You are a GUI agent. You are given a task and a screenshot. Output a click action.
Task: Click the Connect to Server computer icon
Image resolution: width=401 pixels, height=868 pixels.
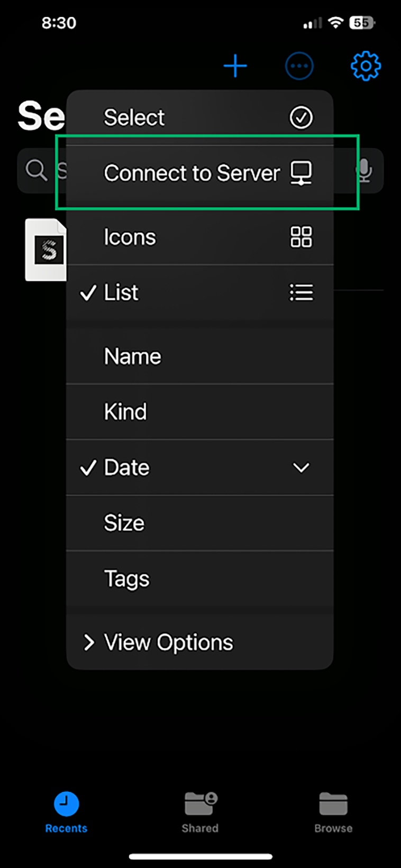(x=301, y=173)
